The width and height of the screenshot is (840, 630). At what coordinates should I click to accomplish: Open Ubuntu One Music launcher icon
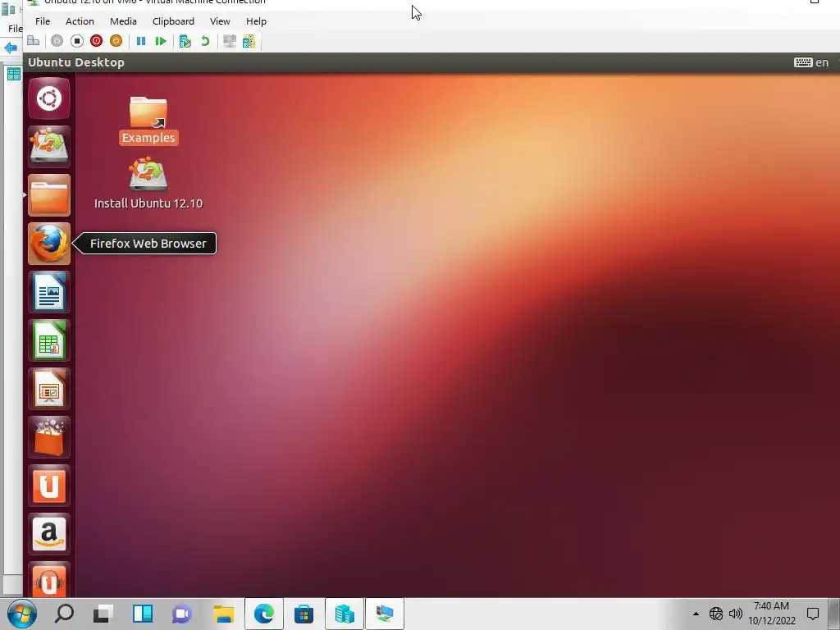(x=49, y=580)
